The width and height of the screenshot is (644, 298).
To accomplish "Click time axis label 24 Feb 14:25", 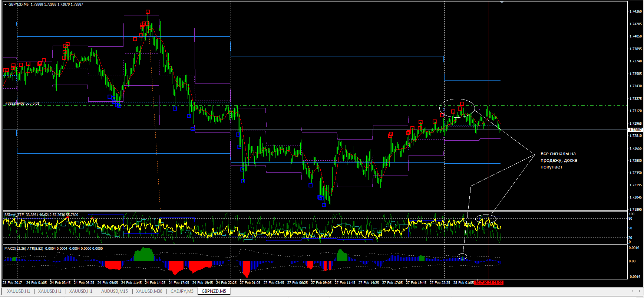I will 155,283.
